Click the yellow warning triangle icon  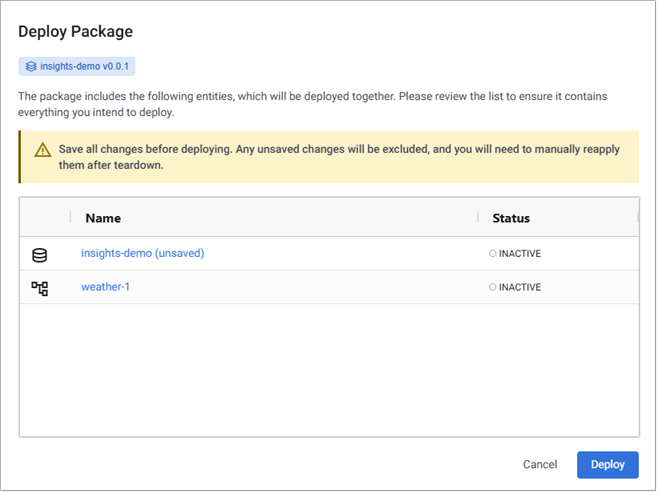tap(42, 150)
